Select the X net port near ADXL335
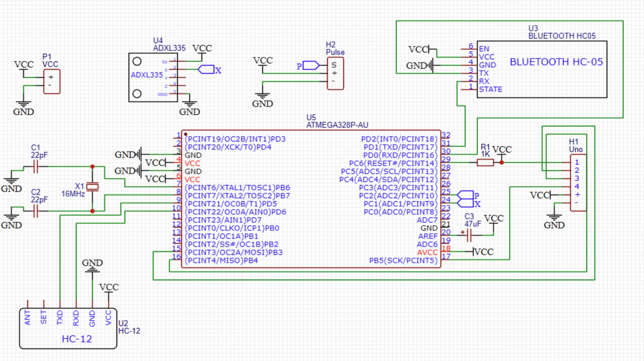This screenshot has height=361, width=644. coord(206,70)
